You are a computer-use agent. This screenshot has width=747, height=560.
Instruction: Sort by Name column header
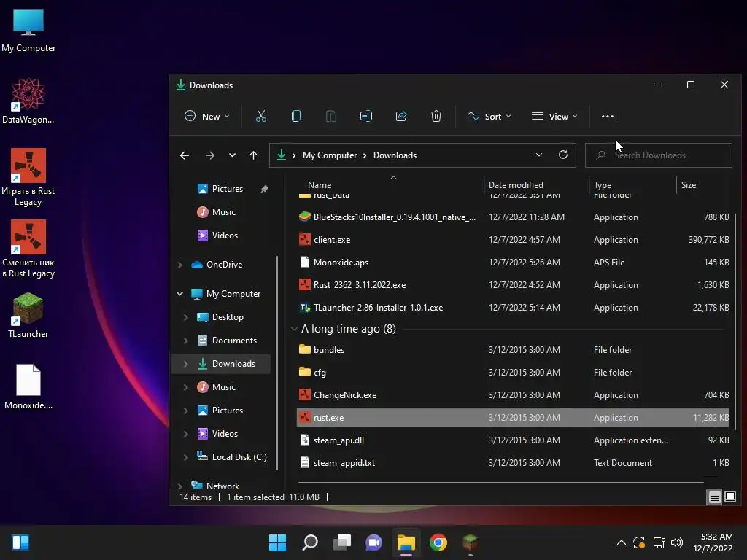point(390,185)
